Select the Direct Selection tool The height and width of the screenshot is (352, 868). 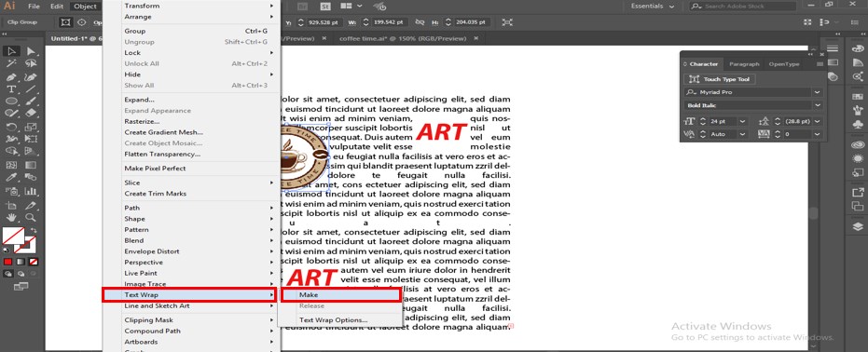pos(31,51)
